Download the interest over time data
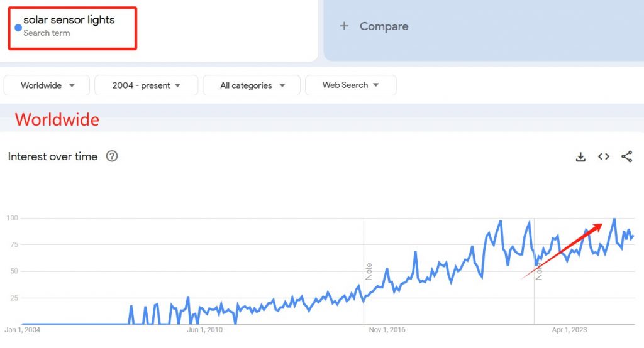Viewport: 644px width, 348px height. coord(580,157)
